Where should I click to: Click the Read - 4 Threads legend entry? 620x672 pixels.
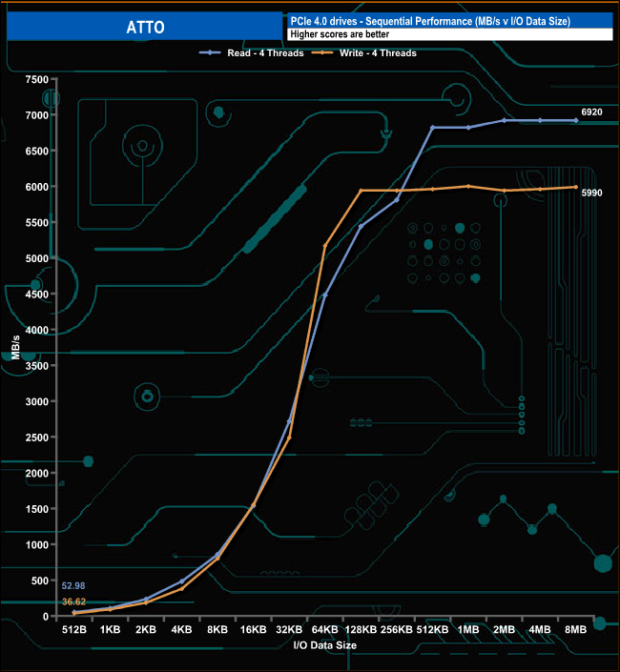click(266, 53)
